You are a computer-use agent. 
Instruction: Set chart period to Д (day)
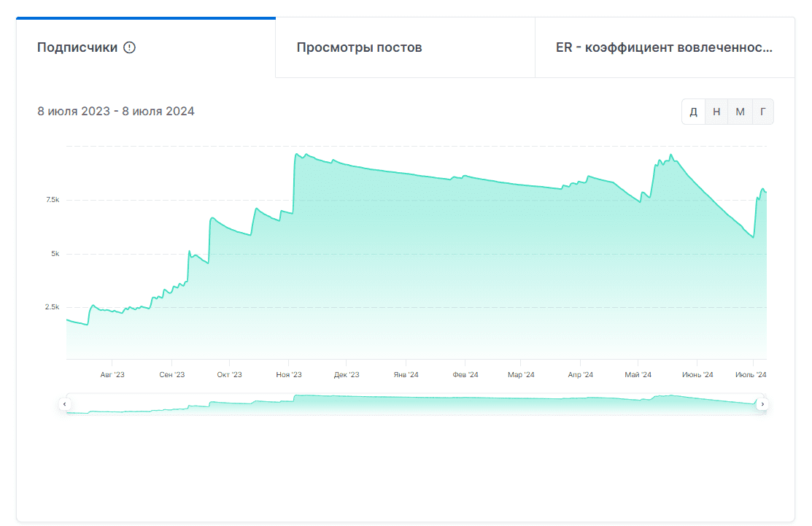pos(693,112)
